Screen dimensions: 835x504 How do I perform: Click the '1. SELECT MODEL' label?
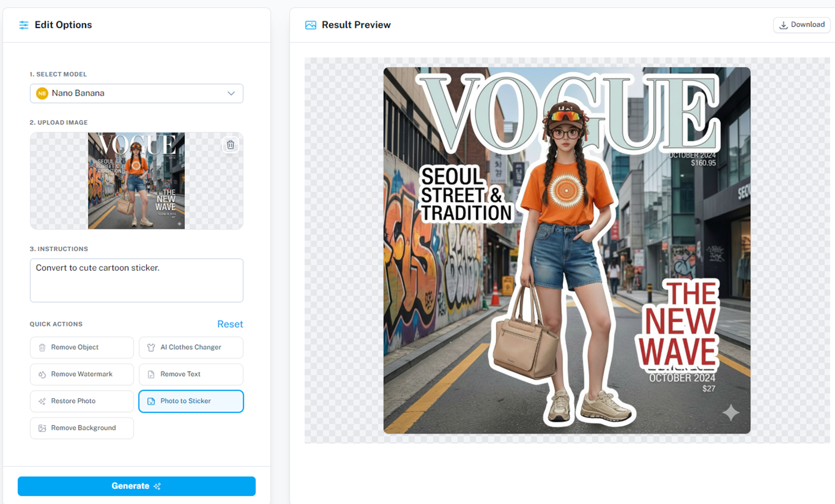pyautogui.click(x=58, y=74)
